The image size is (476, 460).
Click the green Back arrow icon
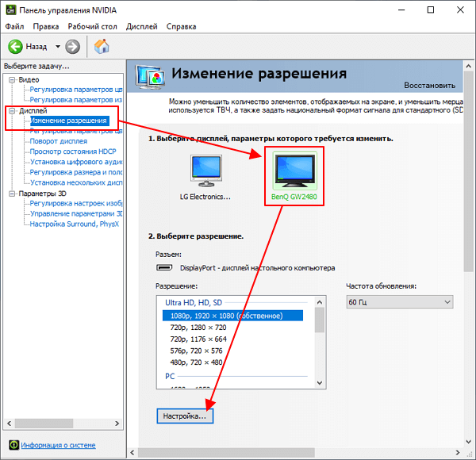point(15,47)
